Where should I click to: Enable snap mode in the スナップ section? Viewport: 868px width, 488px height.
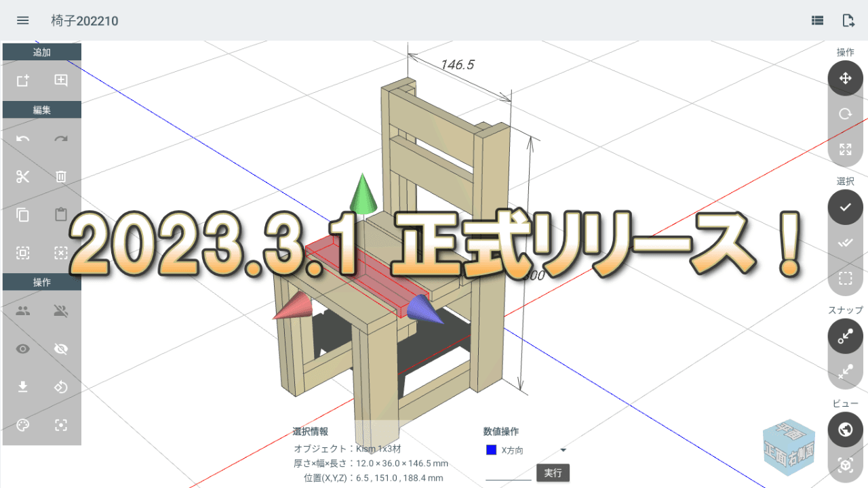[x=845, y=336]
